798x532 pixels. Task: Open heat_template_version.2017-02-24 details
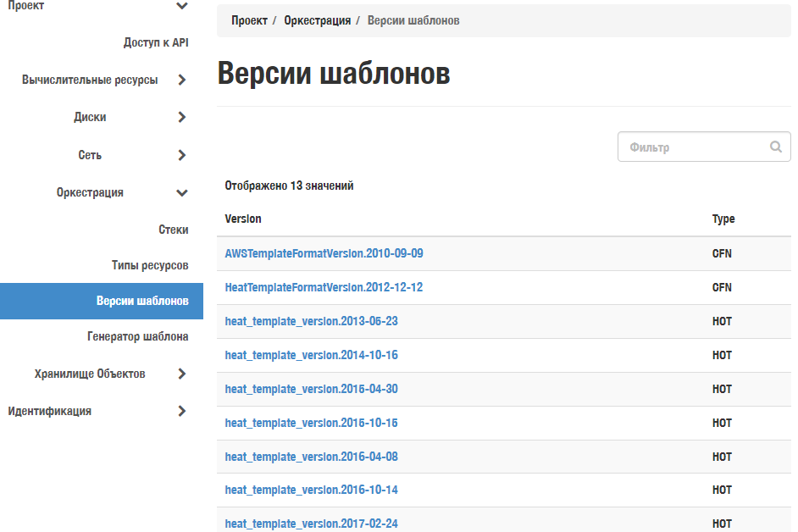click(311, 524)
